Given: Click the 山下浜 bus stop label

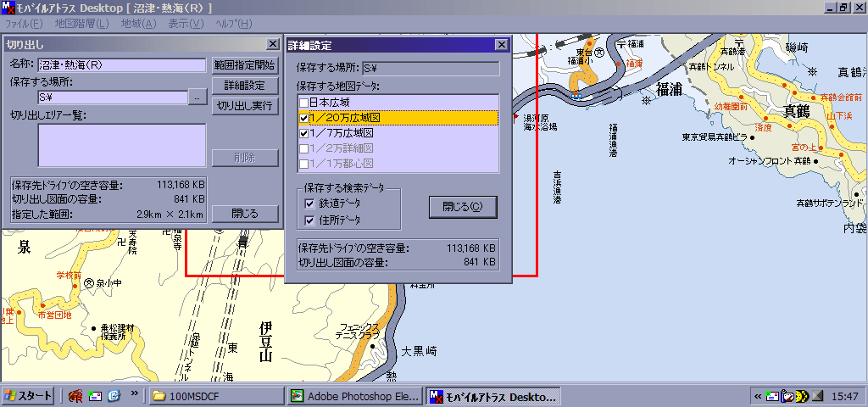Looking at the screenshot, I should (839, 115).
